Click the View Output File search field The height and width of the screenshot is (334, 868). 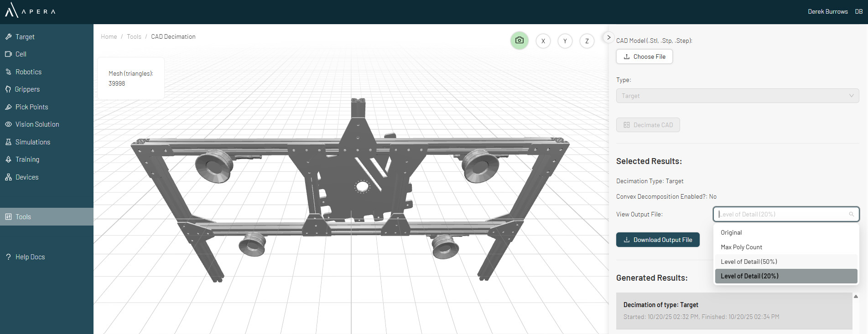coord(782,214)
